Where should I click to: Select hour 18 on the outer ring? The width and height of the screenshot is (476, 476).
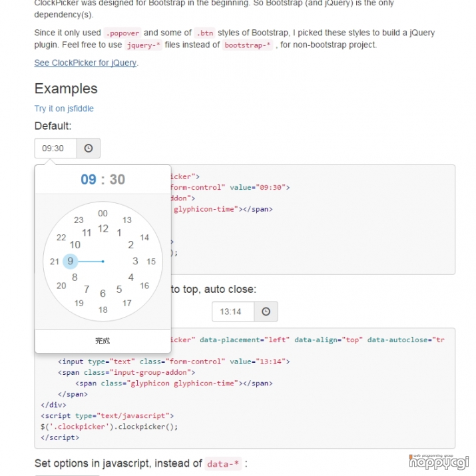[103, 310]
